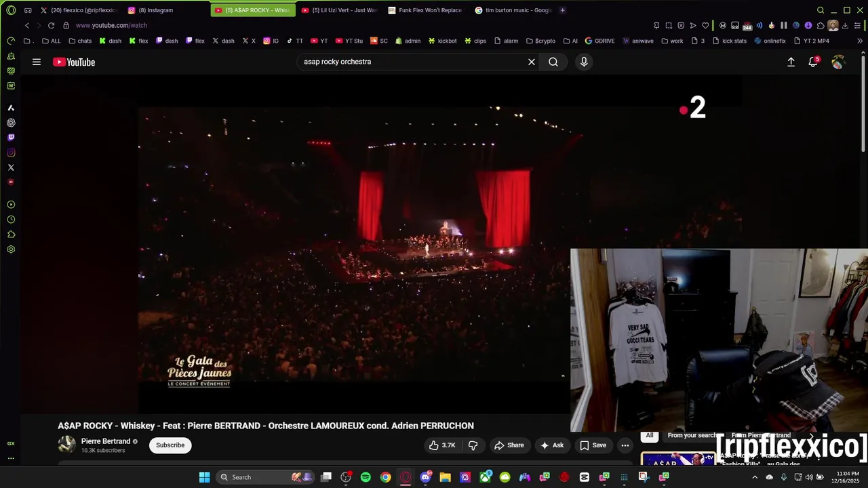Open the ChatGPT panel in Opera sidebar
Image resolution: width=868 pixels, height=488 pixels.
tap(11, 123)
